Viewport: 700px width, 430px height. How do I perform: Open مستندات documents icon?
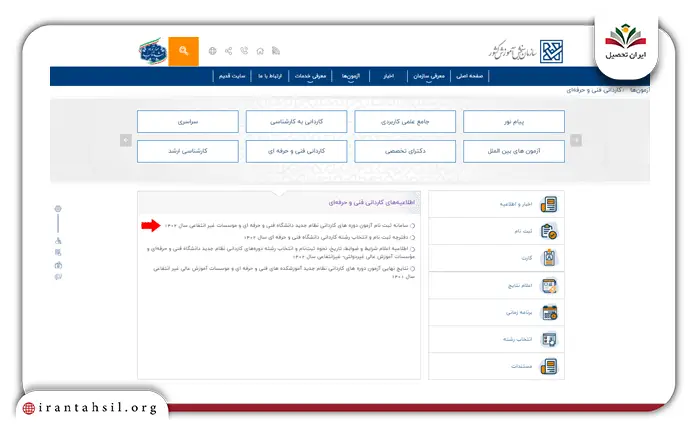pos(549,367)
